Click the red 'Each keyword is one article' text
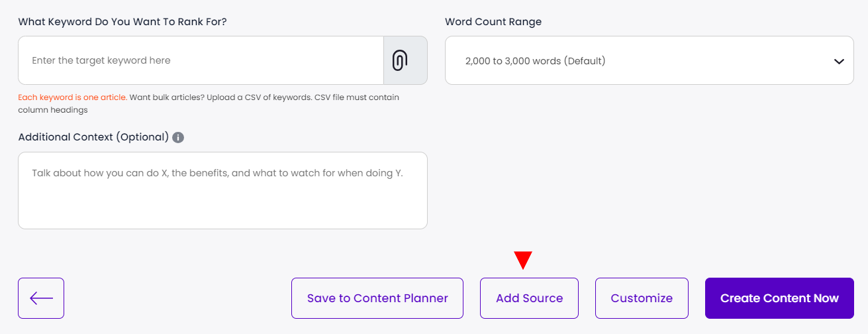The image size is (868, 334). [72, 97]
